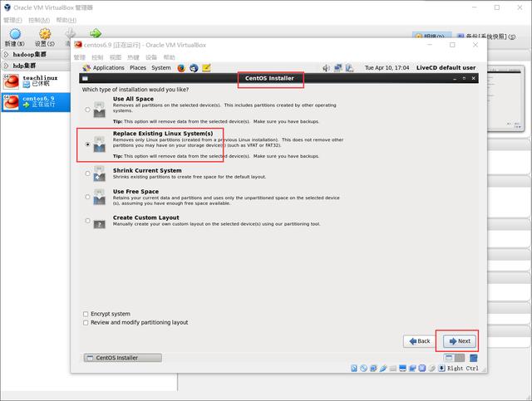Select the Replace Existing Linux System(s) radio button
The height and width of the screenshot is (401, 532).
[87, 144]
